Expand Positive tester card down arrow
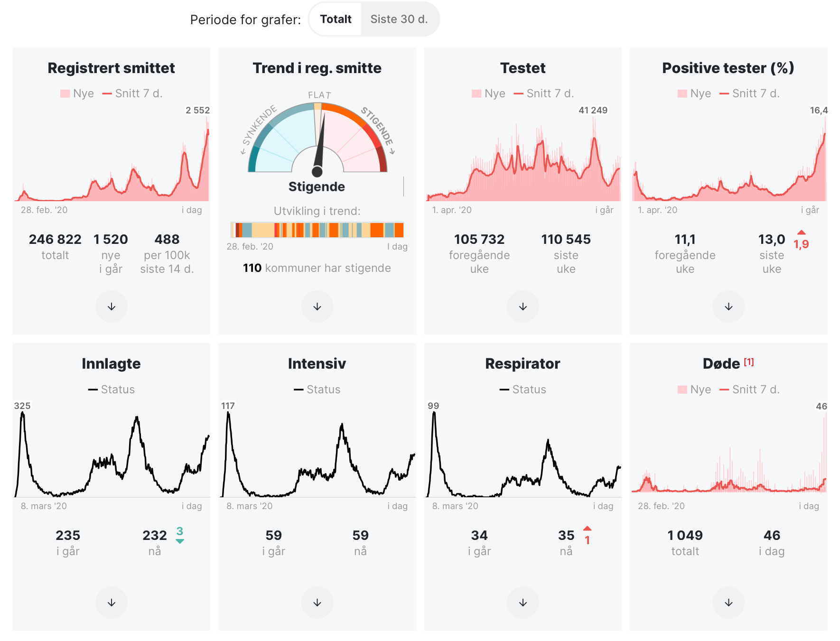 pos(728,307)
